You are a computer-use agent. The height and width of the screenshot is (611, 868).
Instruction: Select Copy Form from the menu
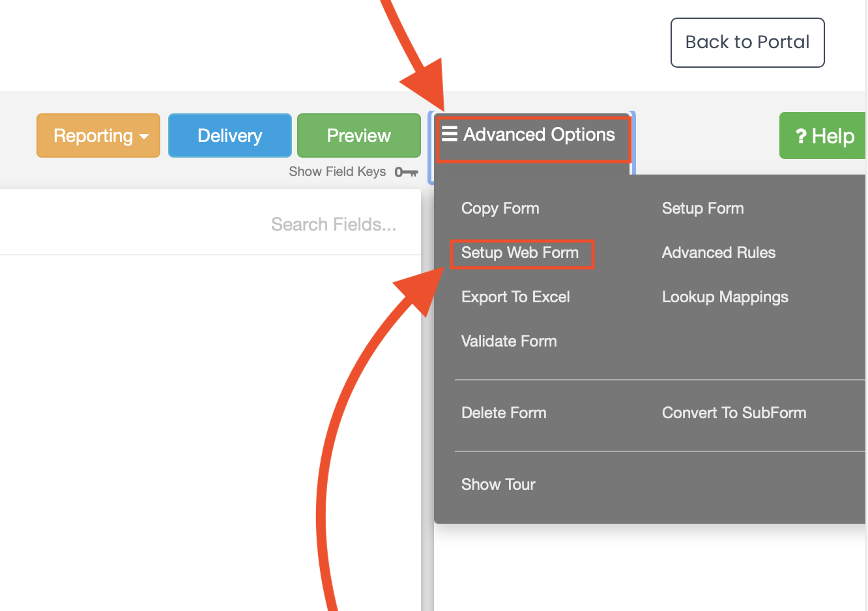pyautogui.click(x=500, y=208)
